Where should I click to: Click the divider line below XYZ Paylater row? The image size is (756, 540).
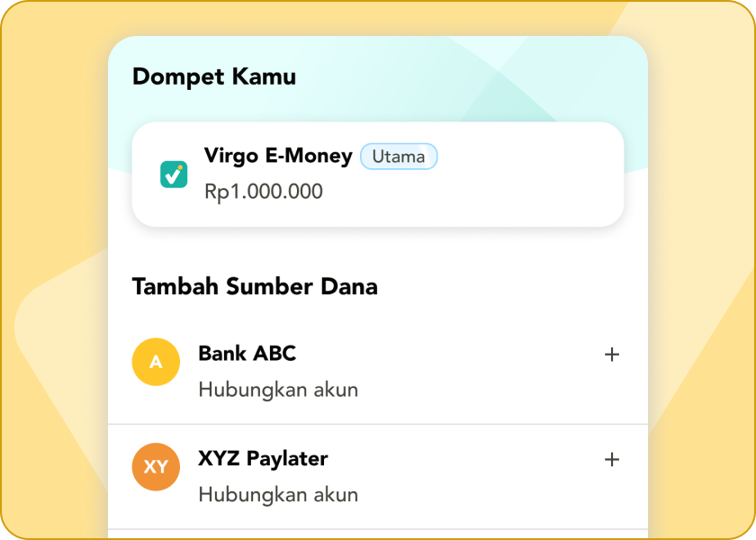tap(378, 529)
